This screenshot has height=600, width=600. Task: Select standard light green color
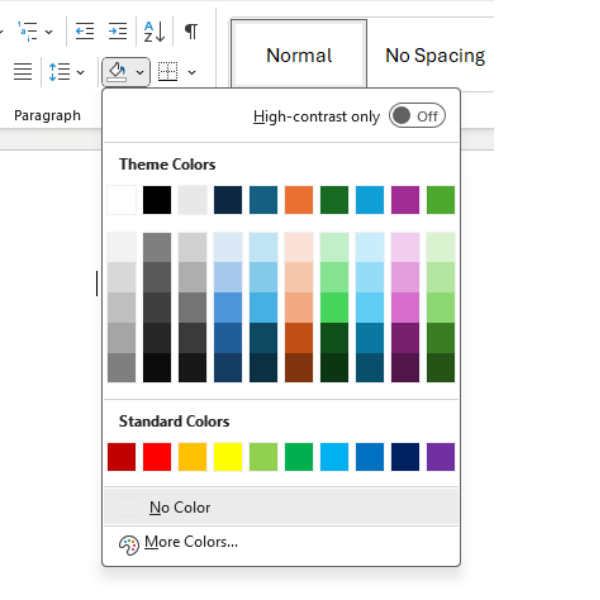pos(263,457)
